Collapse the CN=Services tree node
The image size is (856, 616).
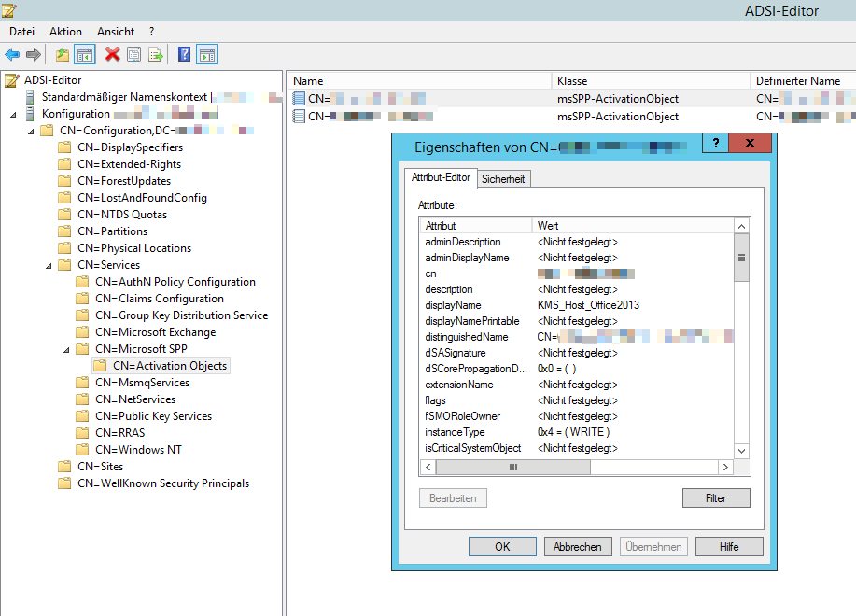49,265
